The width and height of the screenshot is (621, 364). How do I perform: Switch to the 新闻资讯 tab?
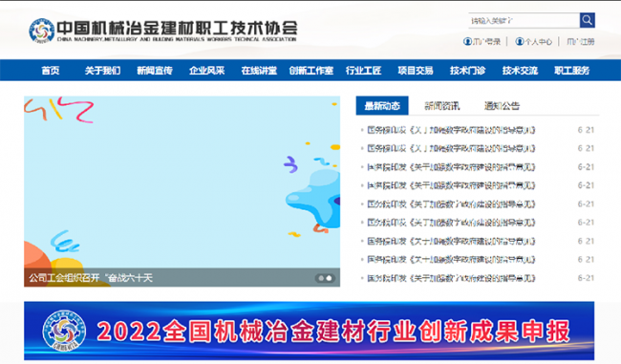click(x=442, y=106)
